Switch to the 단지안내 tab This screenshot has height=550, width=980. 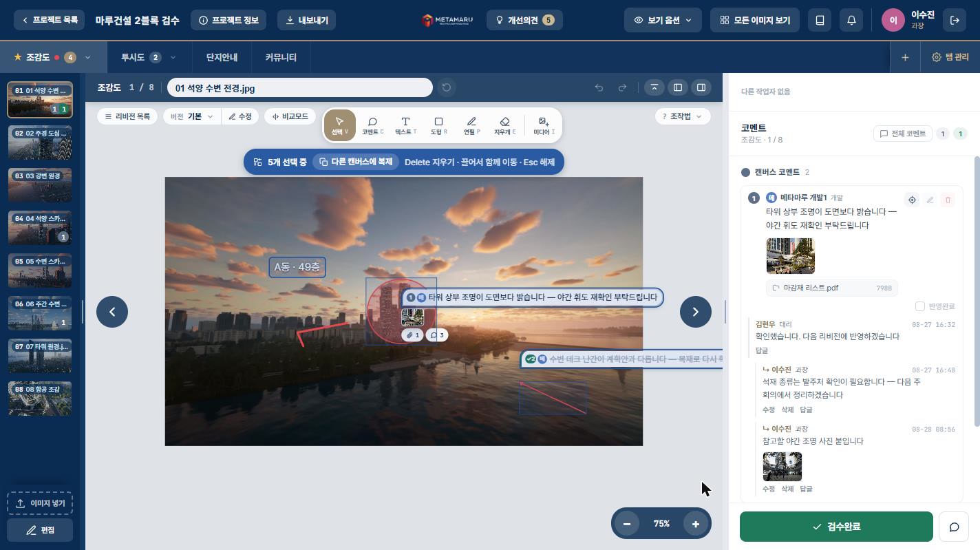click(x=222, y=57)
